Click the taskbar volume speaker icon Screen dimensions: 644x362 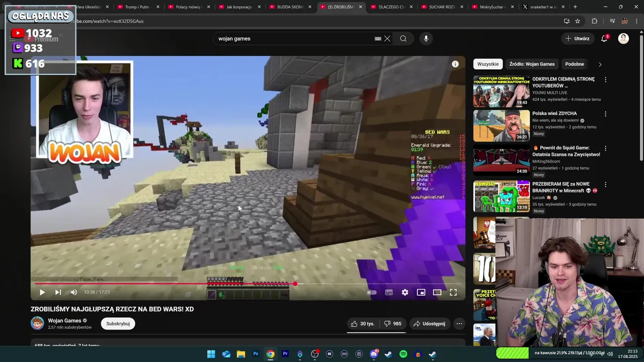[x=610, y=354]
